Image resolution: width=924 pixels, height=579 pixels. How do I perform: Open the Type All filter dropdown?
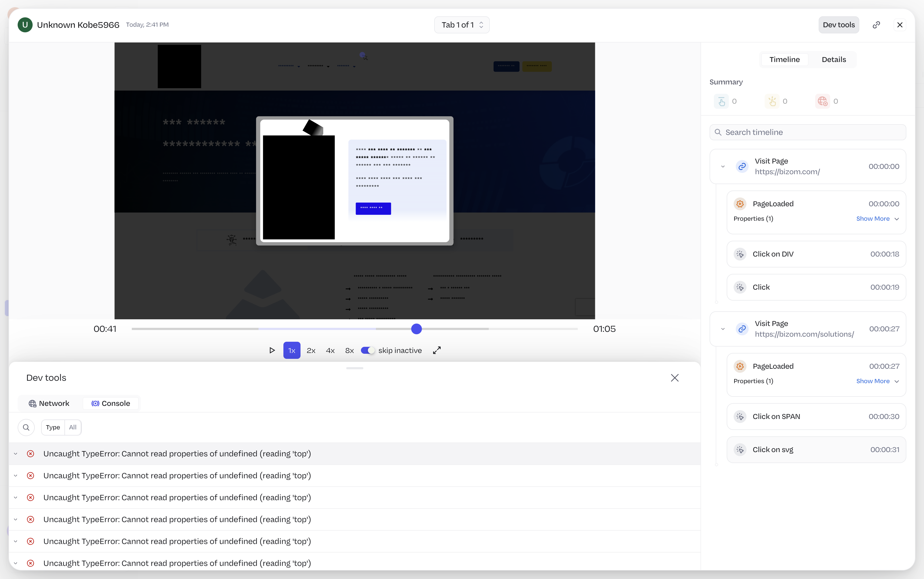tap(61, 427)
